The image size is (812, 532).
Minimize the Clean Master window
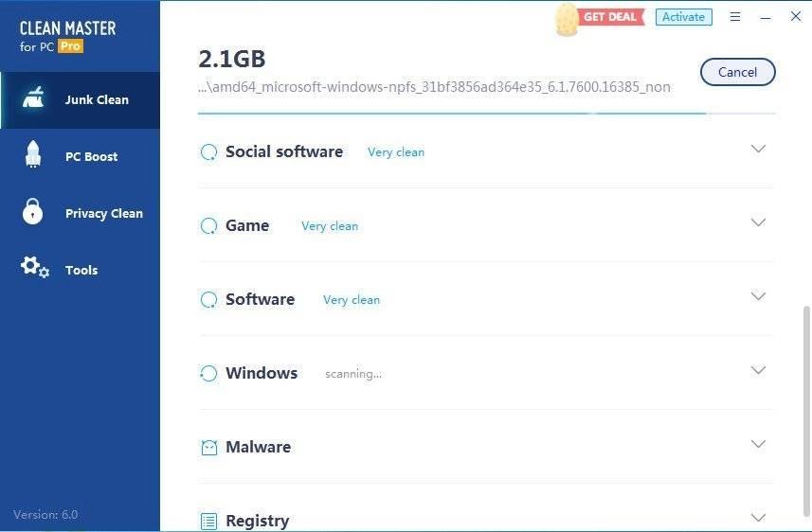(x=766, y=18)
